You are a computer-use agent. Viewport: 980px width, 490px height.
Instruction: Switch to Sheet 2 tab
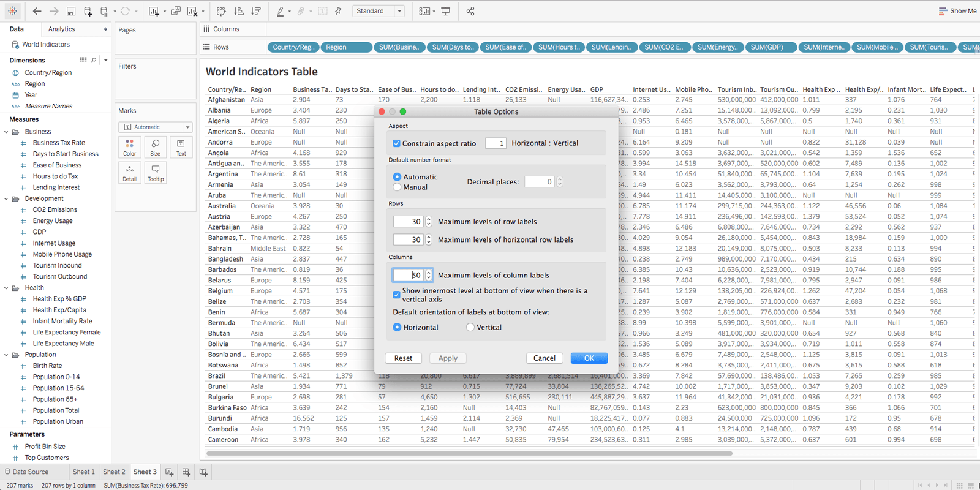coord(114,472)
